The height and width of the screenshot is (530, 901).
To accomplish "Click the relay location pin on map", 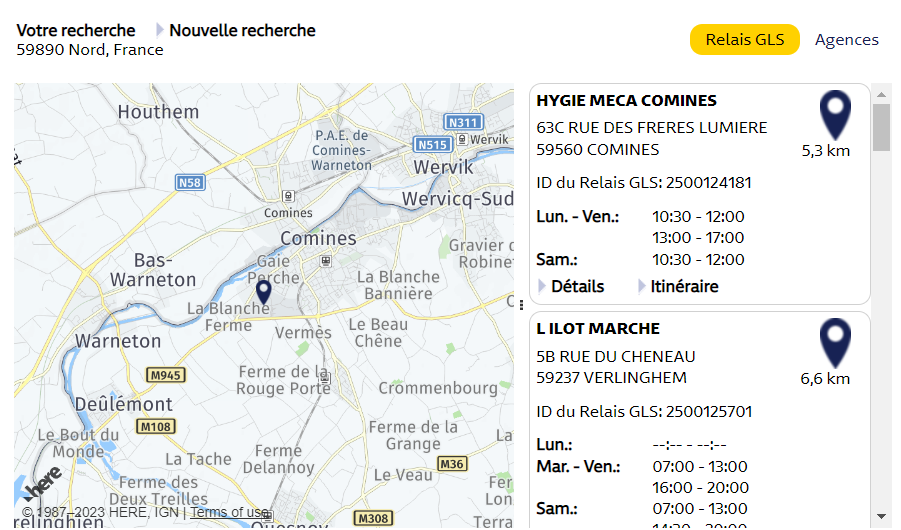I will click(x=263, y=293).
